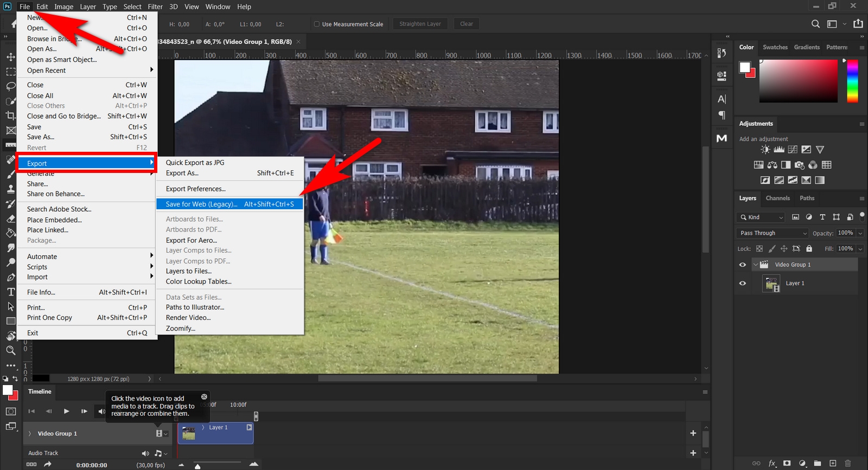The height and width of the screenshot is (470, 868).
Task: Click the vertical hue spectrum slider
Action: coord(852,81)
